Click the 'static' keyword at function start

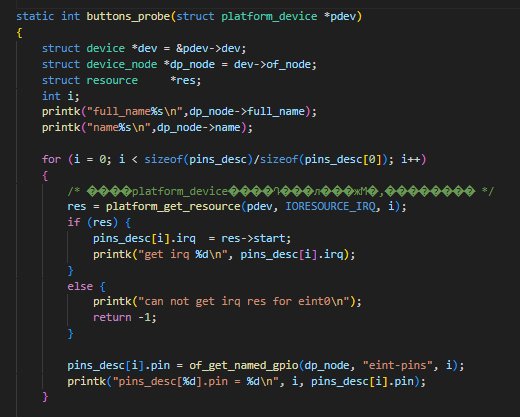point(35,16)
